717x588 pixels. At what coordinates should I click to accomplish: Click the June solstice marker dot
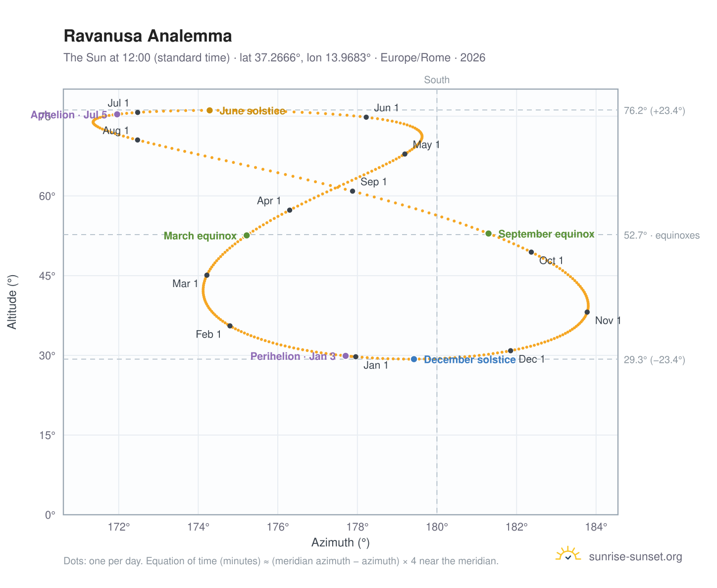(x=209, y=110)
